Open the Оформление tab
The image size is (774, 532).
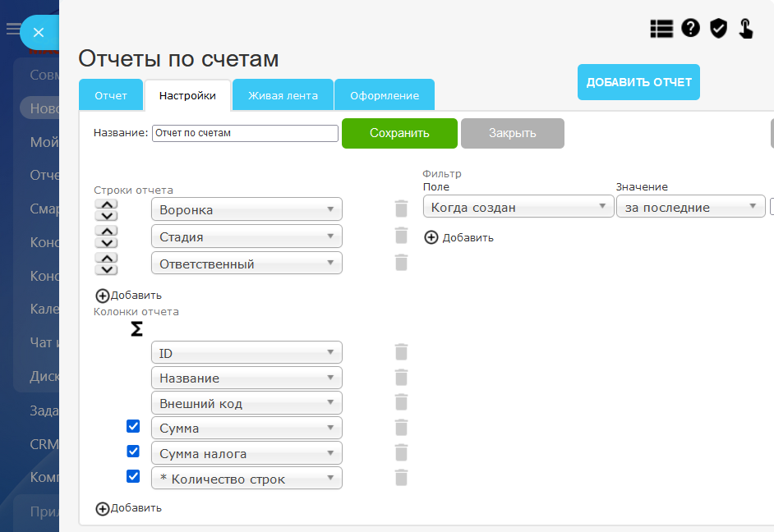385,95
